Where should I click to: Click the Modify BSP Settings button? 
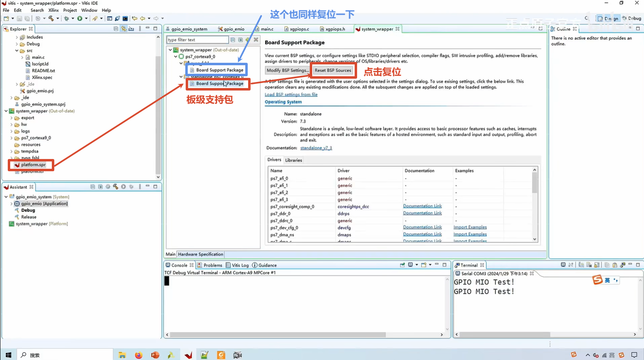click(287, 70)
